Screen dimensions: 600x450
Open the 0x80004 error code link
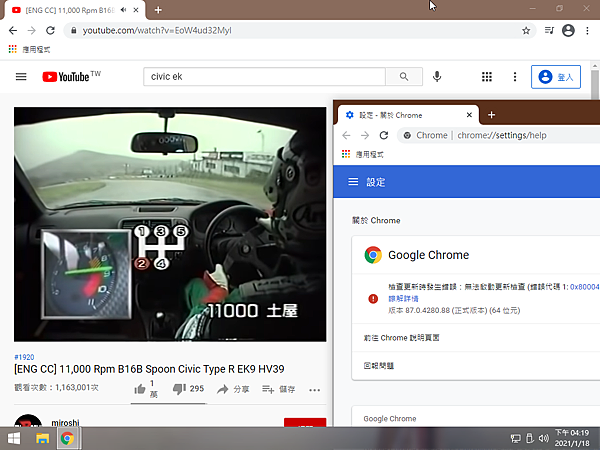pos(585,287)
